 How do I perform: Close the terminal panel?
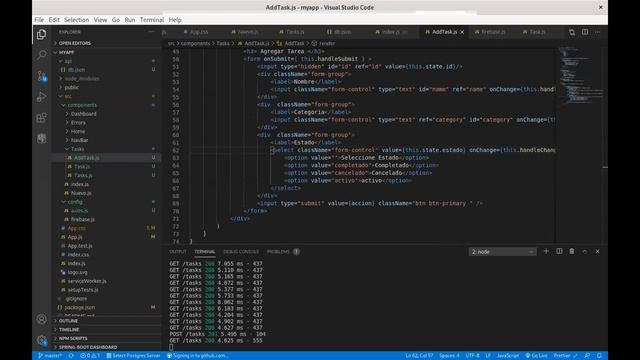click(598, 251)
